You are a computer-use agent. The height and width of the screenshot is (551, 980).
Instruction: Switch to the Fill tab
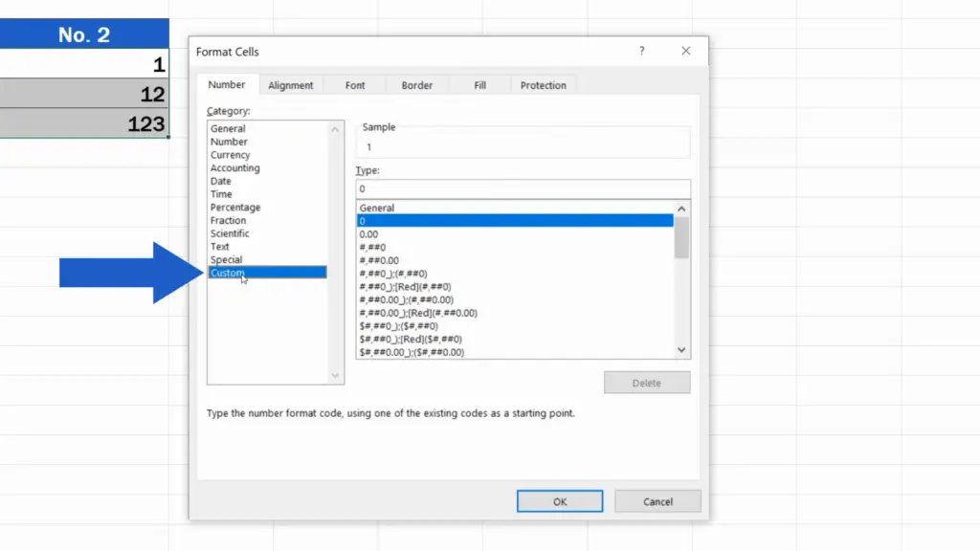pyautogui.click(x=479, y=85)
